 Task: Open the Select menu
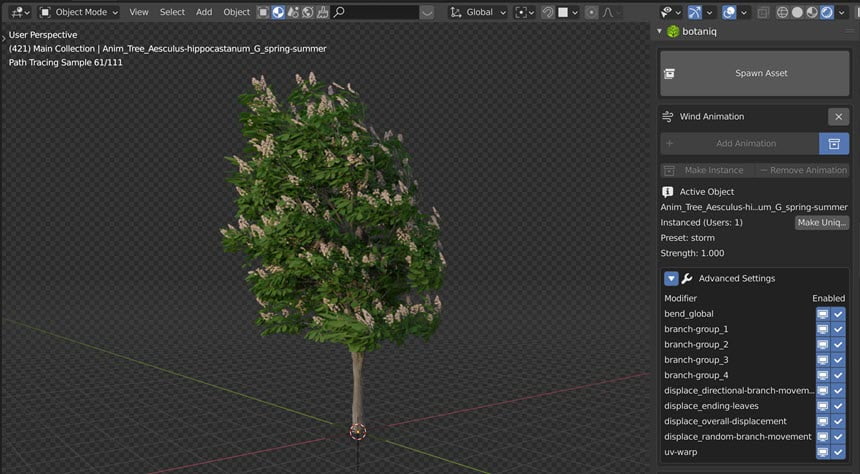[x=172, y=12]
